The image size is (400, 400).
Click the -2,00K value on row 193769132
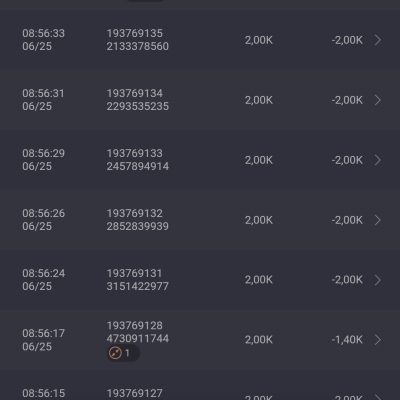347,220
